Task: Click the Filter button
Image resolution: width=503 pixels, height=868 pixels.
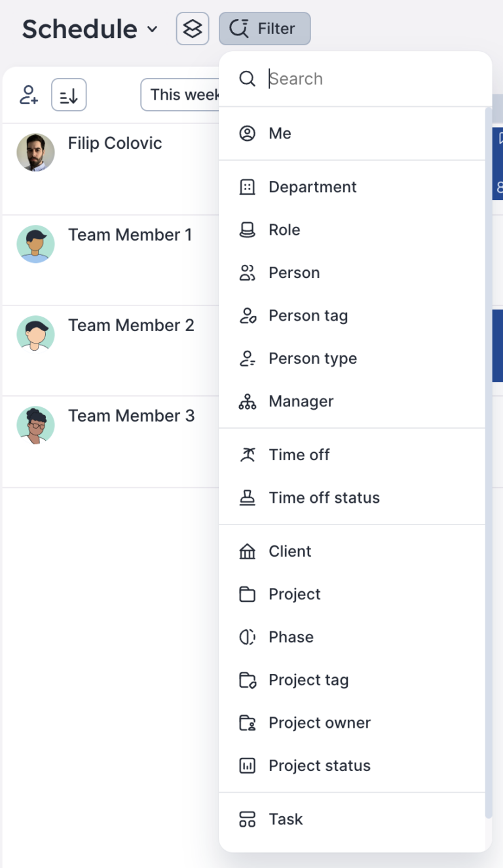Action: click(265, 29)
